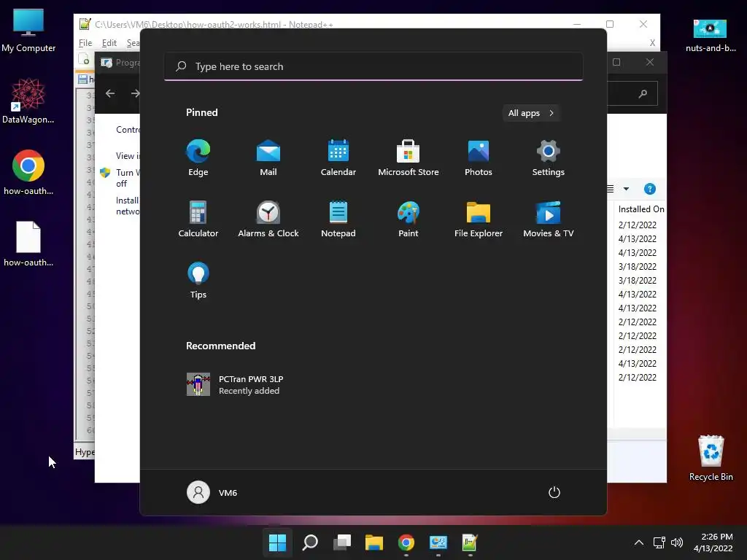Open the Edit menu in Notepad++
The image size is (747, 560).
[x=109, y=43]
